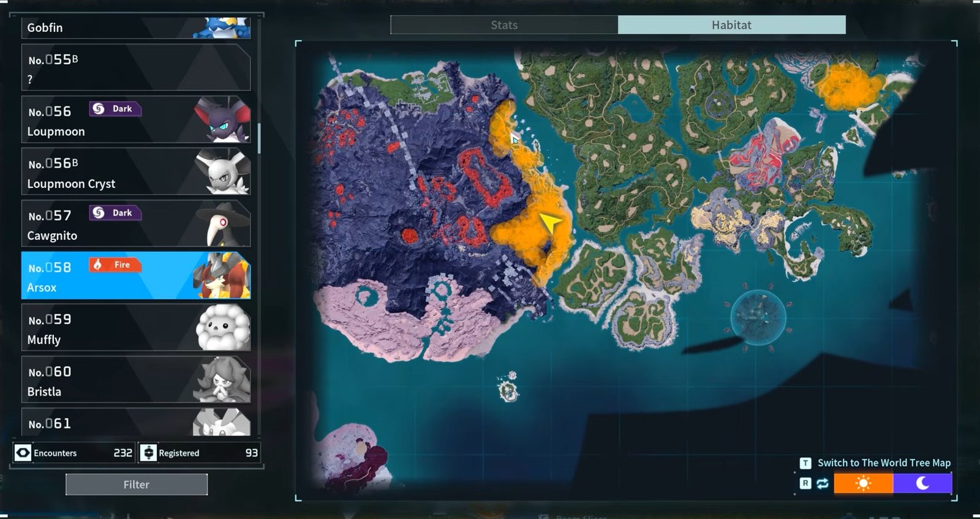Click the Filter button
The height and width of the screenshot is (519, 980).
click(x=137, y=484)
